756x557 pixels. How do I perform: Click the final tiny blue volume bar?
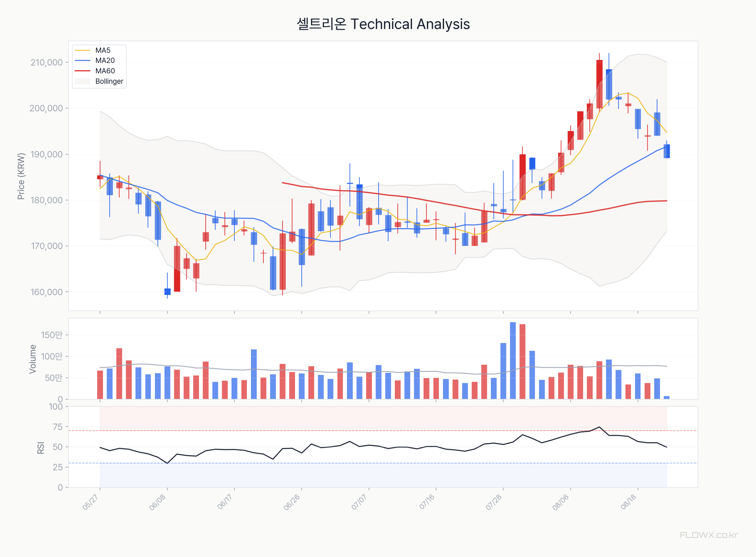click(667, 398)
